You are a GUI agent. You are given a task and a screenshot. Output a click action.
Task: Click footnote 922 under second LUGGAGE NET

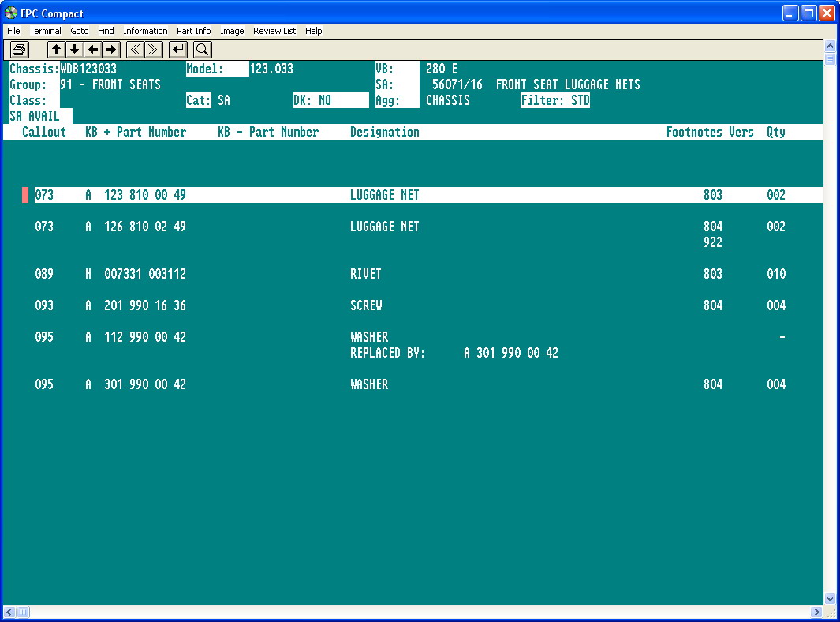[713, 242]
